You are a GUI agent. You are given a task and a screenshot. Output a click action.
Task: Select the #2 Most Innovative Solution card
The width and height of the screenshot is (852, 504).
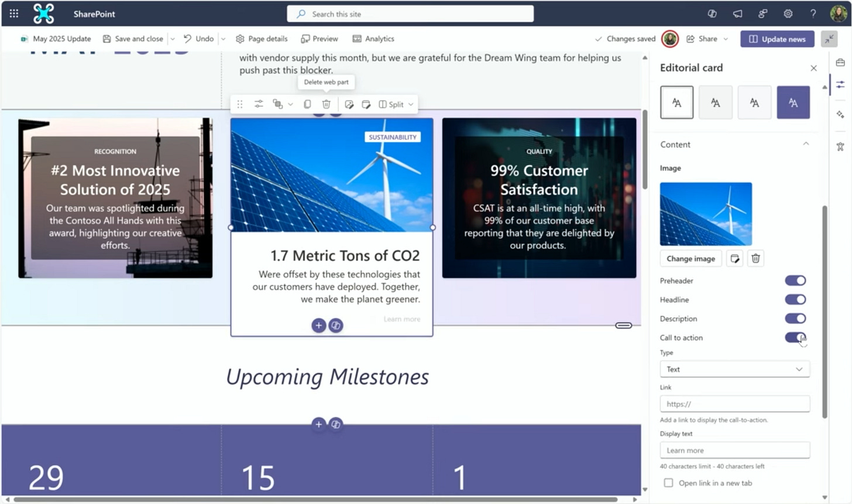[x=115, y=198]
